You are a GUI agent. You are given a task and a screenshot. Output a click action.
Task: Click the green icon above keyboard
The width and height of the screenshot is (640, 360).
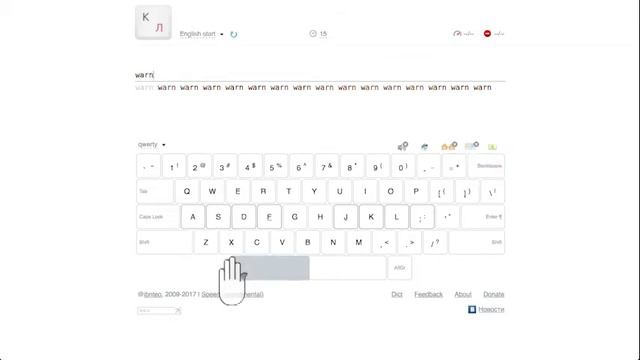[492, 147]
